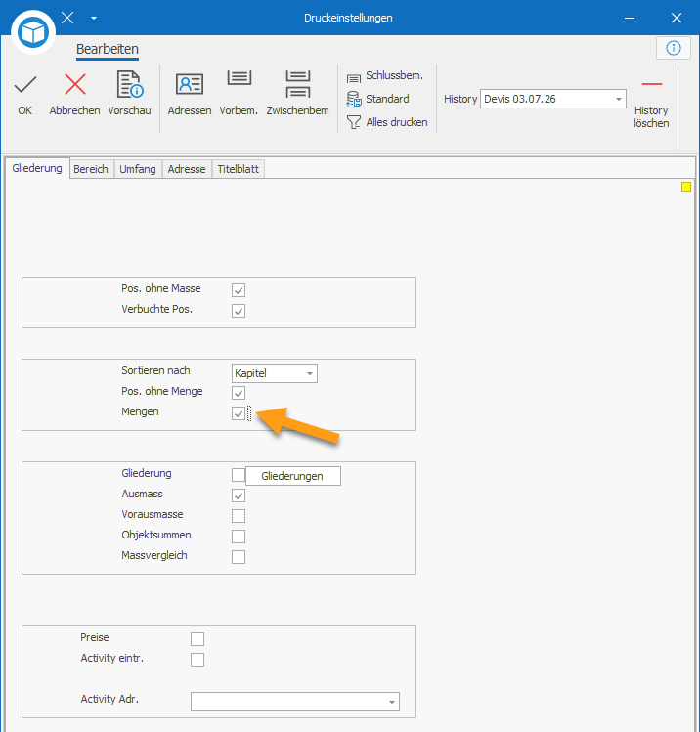
Task: Click the yellow square marker
Action: tap(686, 187)
